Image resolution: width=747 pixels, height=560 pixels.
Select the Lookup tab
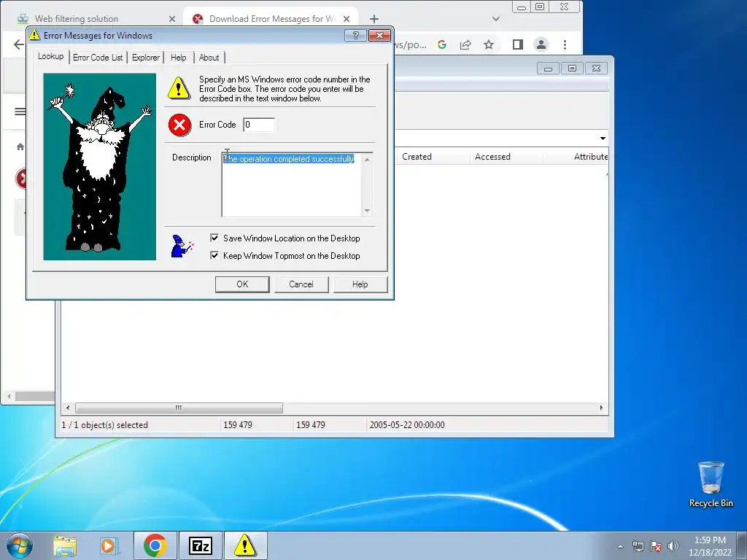[x=50, y=56]
